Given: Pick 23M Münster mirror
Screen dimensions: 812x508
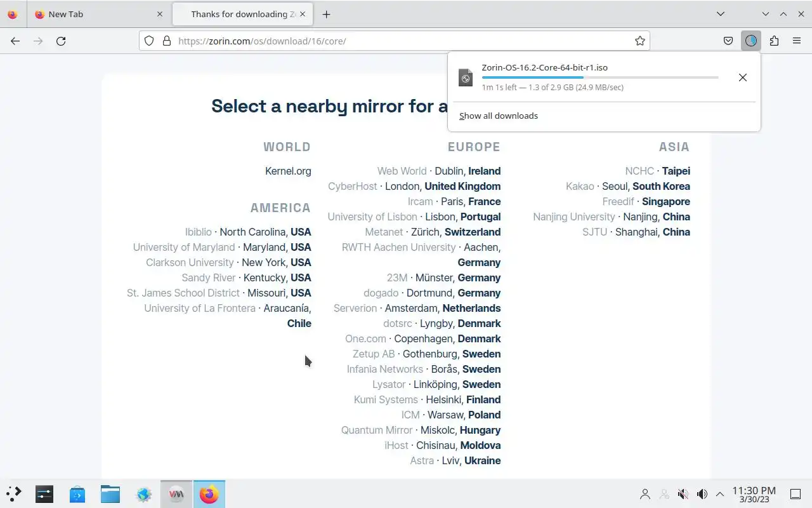Looking at the screenshot, I should 443,277.
